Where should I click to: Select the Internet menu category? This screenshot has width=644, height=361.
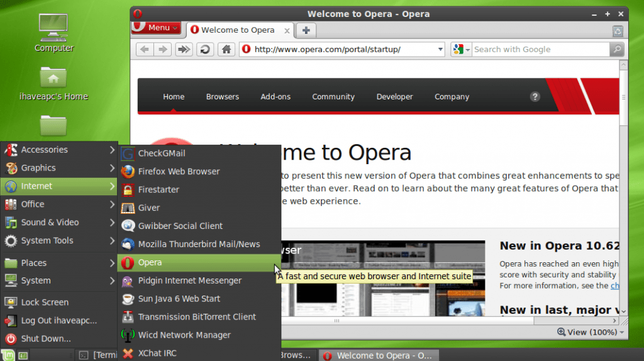(59, 186)
